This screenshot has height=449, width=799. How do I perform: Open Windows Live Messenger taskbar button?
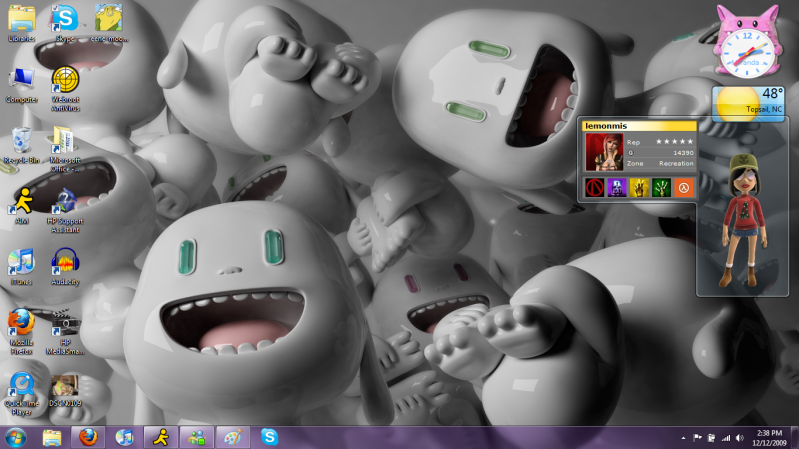coord(197,438)
